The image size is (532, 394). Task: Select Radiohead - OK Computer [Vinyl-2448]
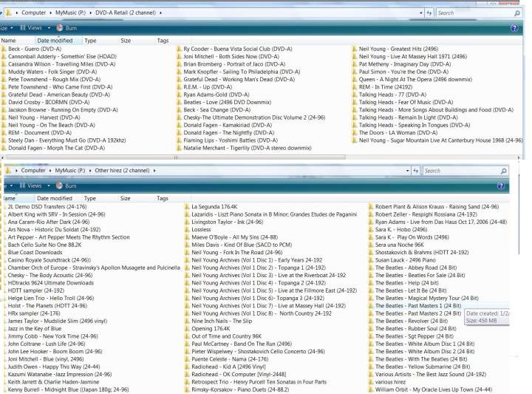239,374
